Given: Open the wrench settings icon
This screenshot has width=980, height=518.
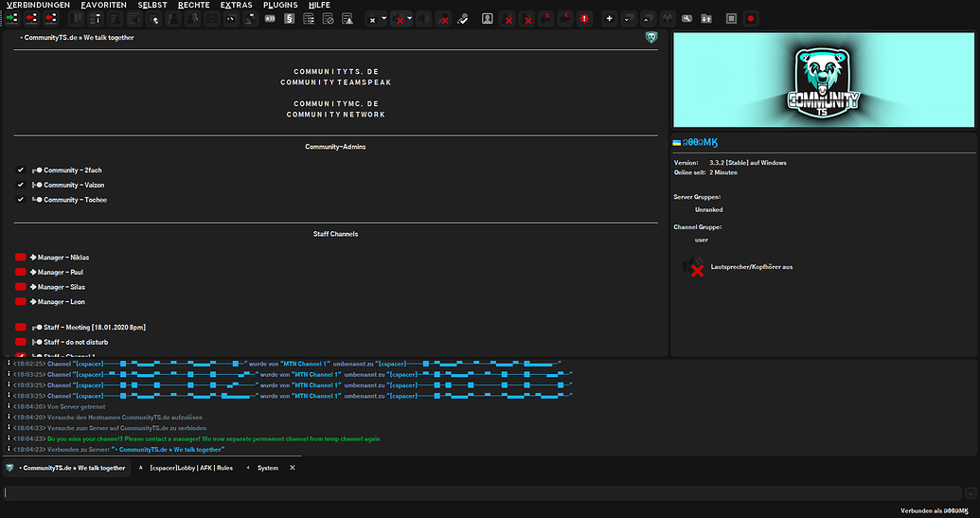Looking at the screenshot, I should click(x=686, y=18).
